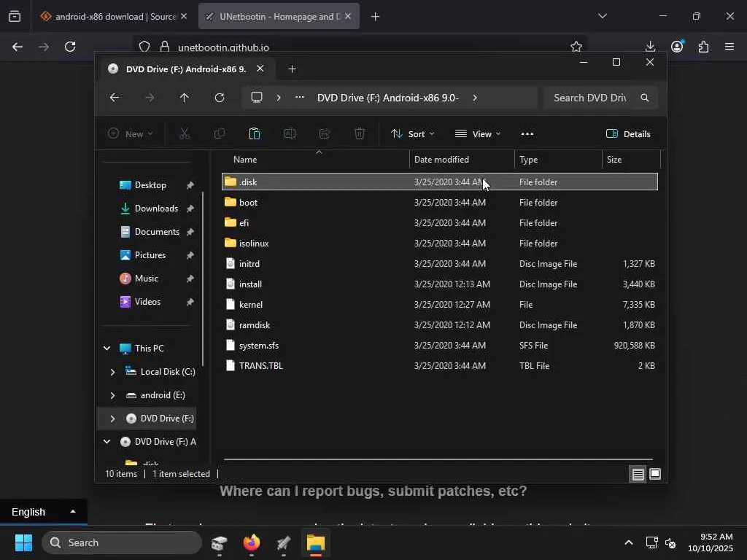Viewport: 747px width, 560px height.
Task: Select the isolinux folder
Action: tap(440, 243)
